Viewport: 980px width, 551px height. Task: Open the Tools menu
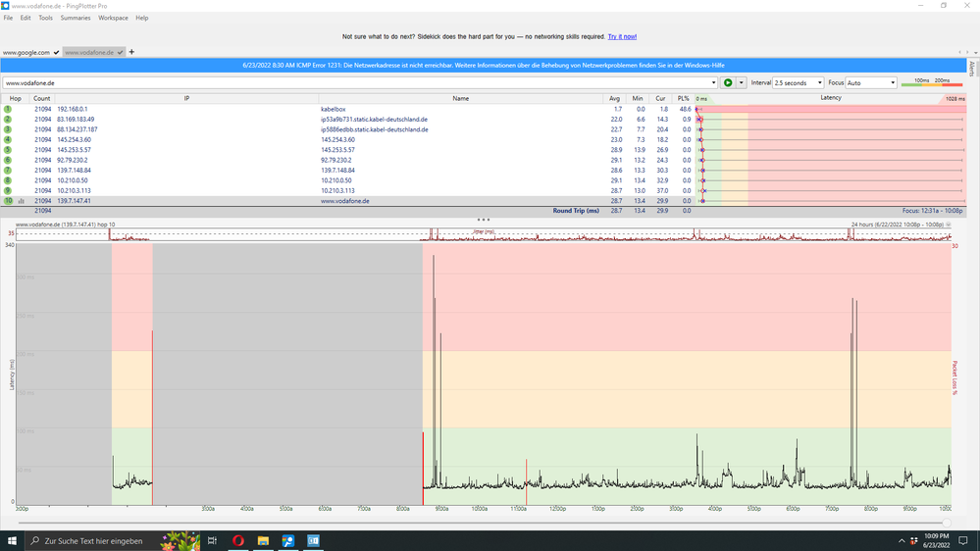click(x=46, y=18)
